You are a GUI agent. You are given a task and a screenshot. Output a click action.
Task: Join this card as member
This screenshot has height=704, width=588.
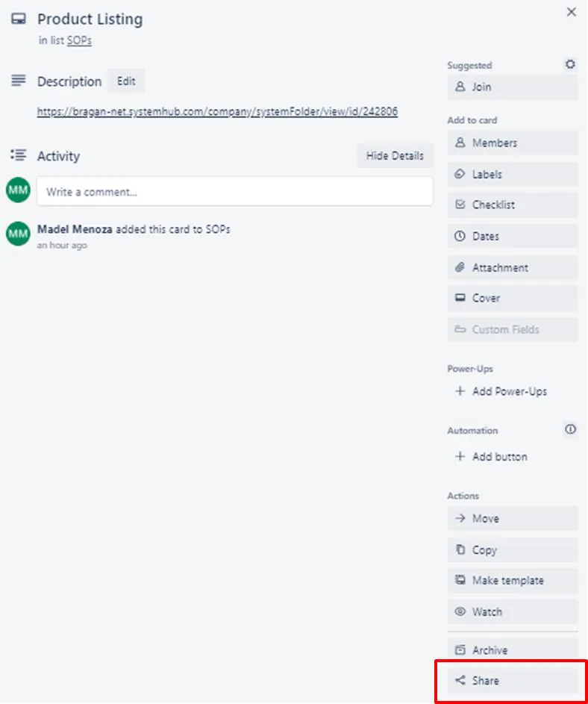[513, 87]
